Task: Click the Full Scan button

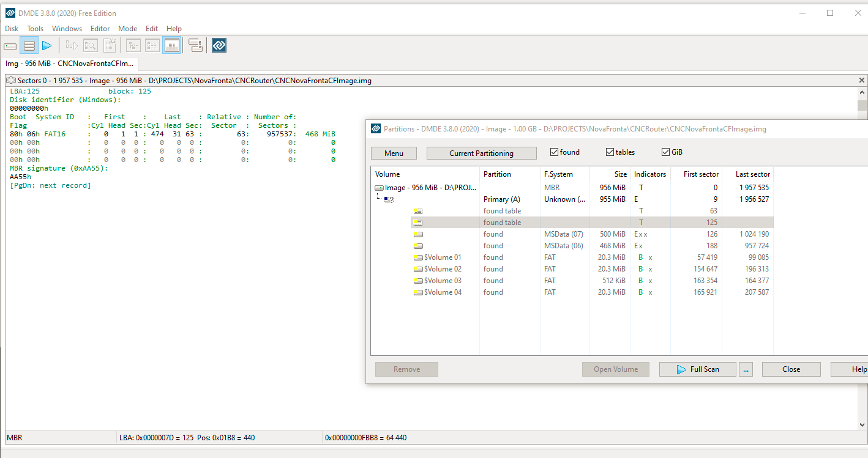Action: pos(697,369)
